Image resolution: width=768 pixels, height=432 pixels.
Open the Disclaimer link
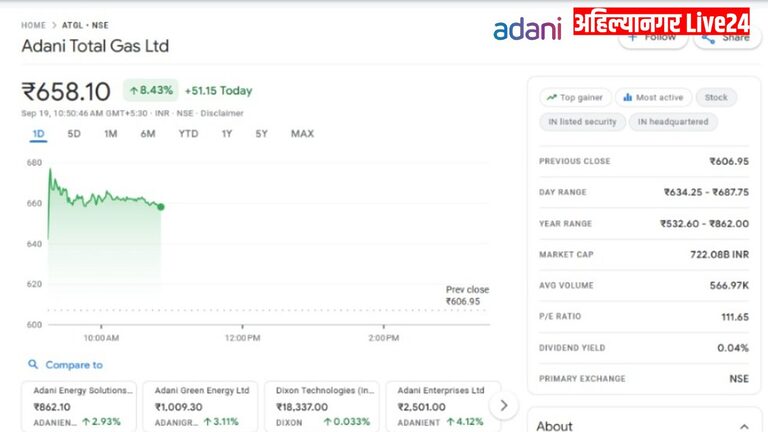point(222,113)
